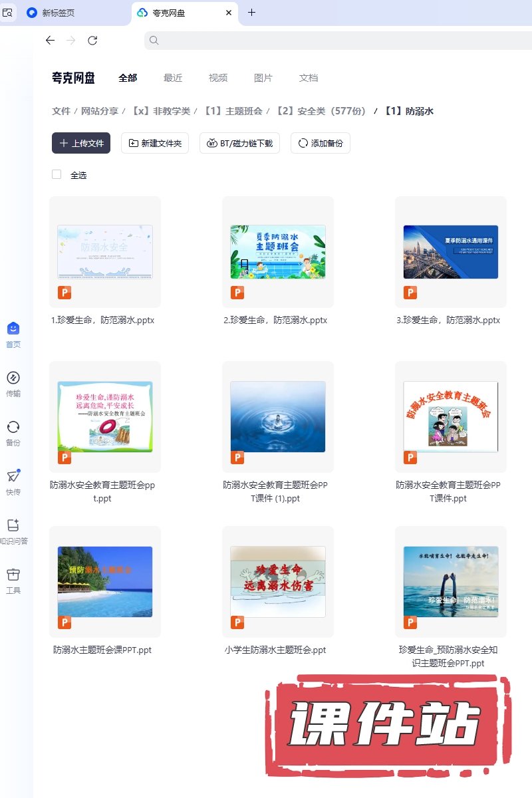Close the 夸克网盘 browser tab
Viewport: 532px width, 798px height.
click(x=229, y=13)
